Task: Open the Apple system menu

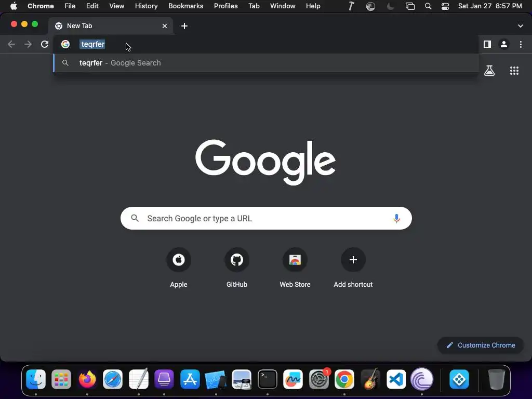Action: click(x=14, y=6)
